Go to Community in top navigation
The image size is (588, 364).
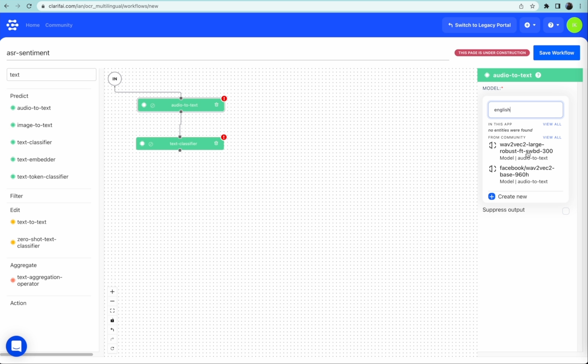click(59, 25)
